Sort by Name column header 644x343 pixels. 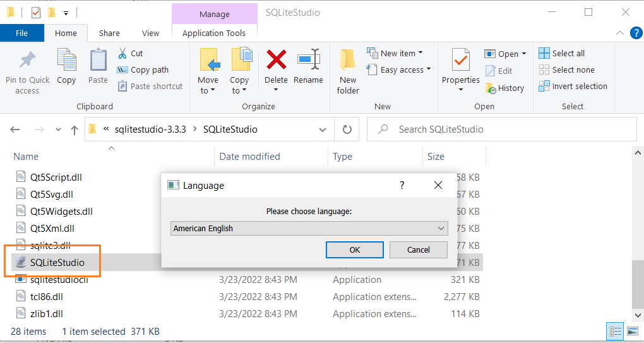click(26, 157)
